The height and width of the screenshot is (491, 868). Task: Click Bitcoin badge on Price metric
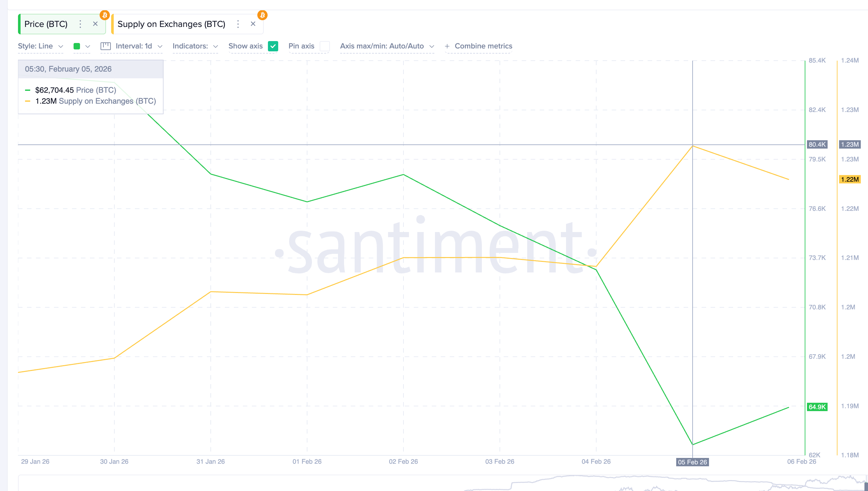pos(105,15)
